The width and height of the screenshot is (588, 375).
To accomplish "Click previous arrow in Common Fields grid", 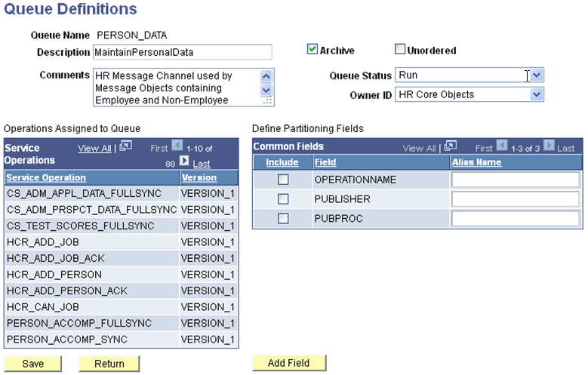I will point(502,145).
